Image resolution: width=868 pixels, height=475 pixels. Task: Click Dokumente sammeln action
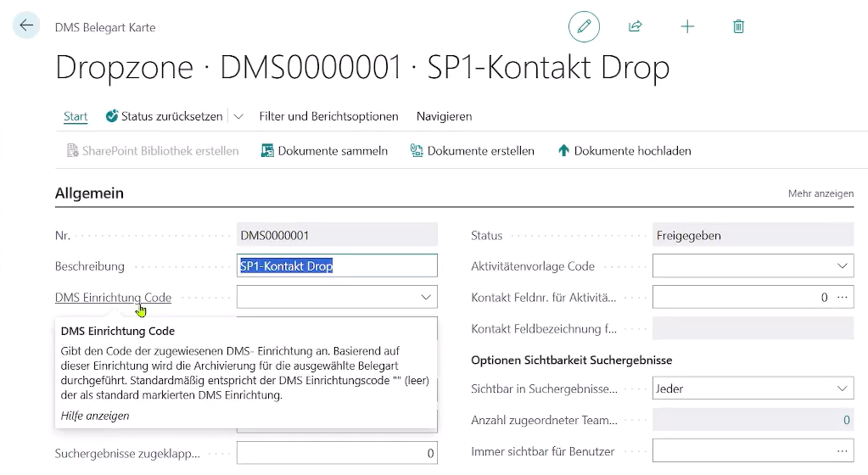[324, 151]
